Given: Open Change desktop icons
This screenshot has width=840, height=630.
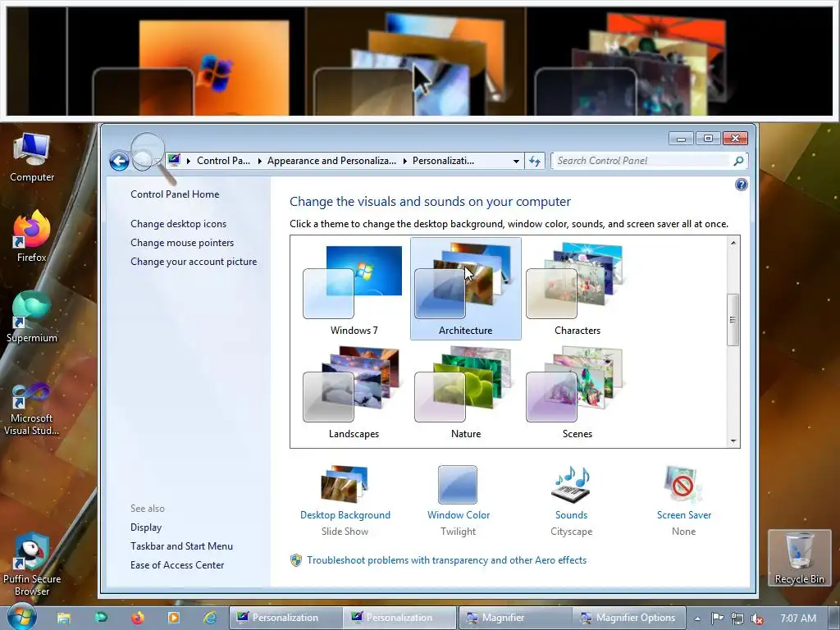Looking at the screenshot, I should [x=178, y=224].
